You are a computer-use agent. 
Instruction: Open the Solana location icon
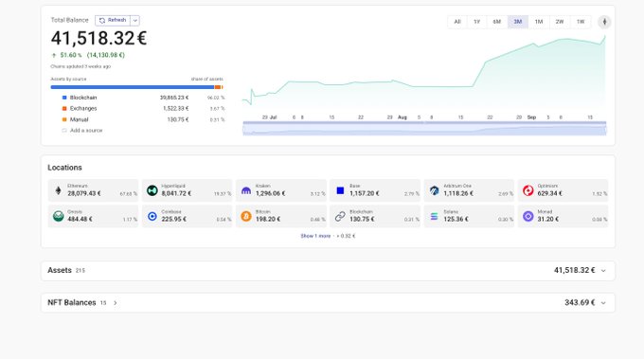(434, 216)
